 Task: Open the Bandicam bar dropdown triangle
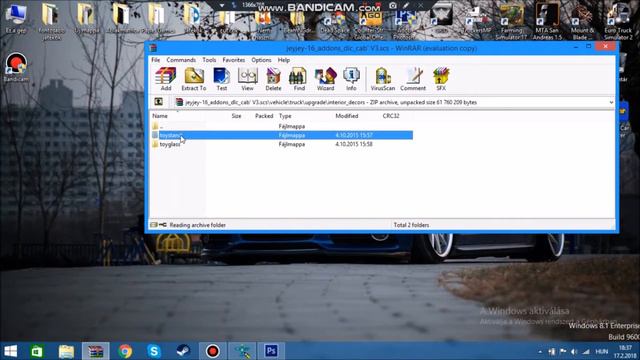(x=222, y=5)
